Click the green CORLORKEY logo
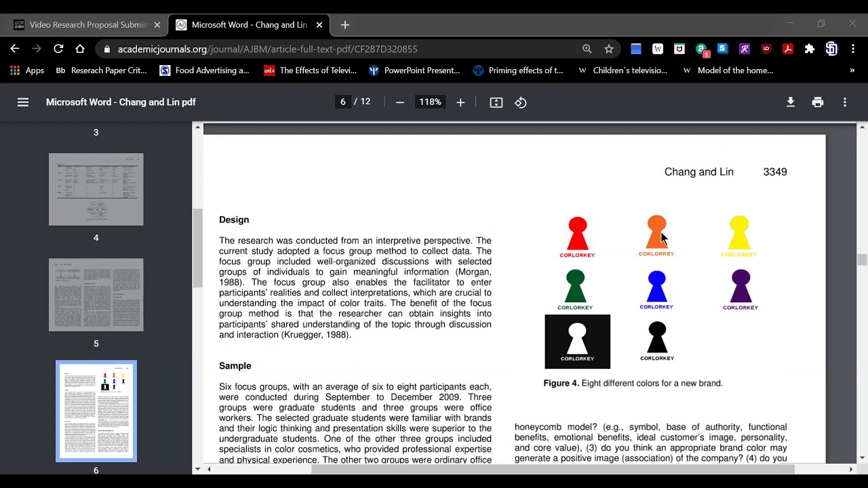The width and height of the screenshot is (868, 488). pyautogui.click(x=575, y=290)
